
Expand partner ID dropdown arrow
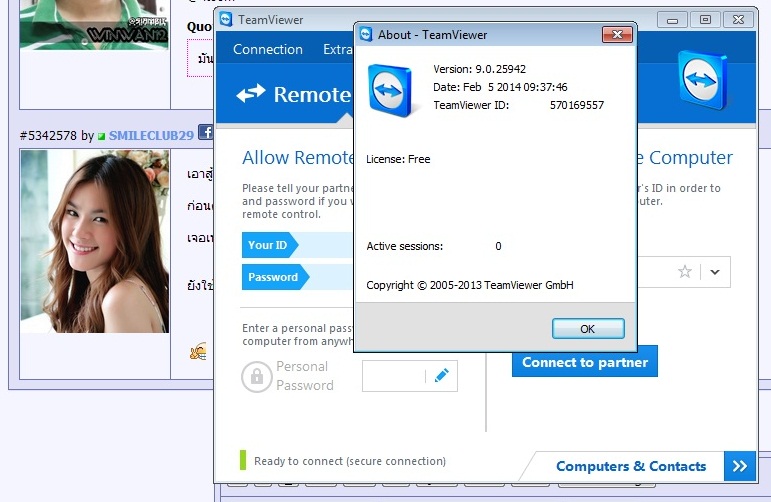(x=715, y=272)
